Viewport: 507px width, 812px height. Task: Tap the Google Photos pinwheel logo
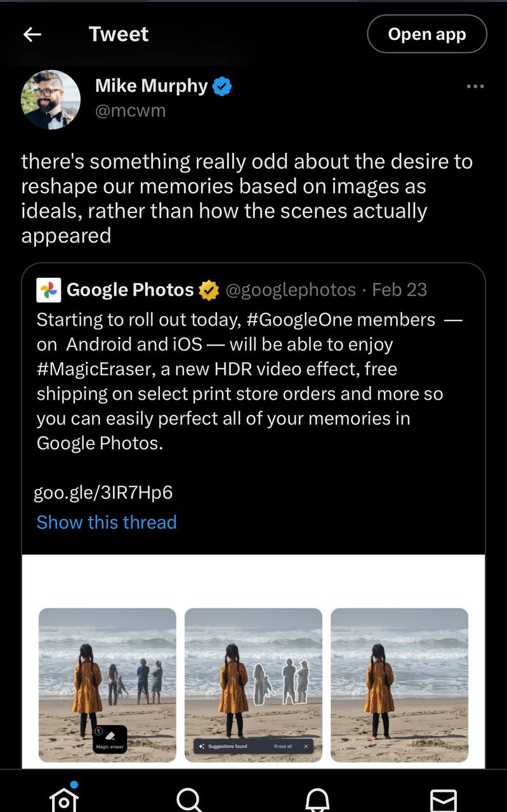(x=49, y=290)
